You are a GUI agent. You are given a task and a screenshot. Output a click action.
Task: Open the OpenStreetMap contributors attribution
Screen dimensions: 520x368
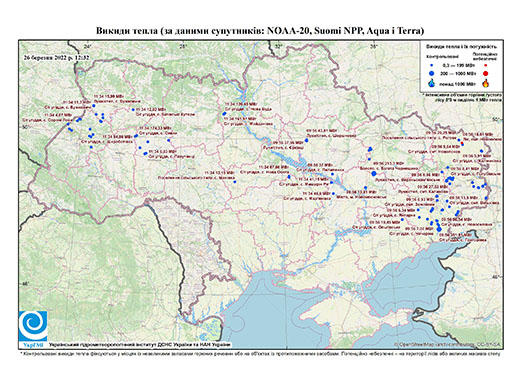coord(447,344)
